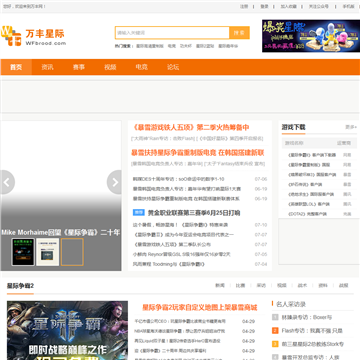Click the orange 搜索 search button
Image resolution: width=360 pixels, height=360 pixels.
click(x=239, y=33)
